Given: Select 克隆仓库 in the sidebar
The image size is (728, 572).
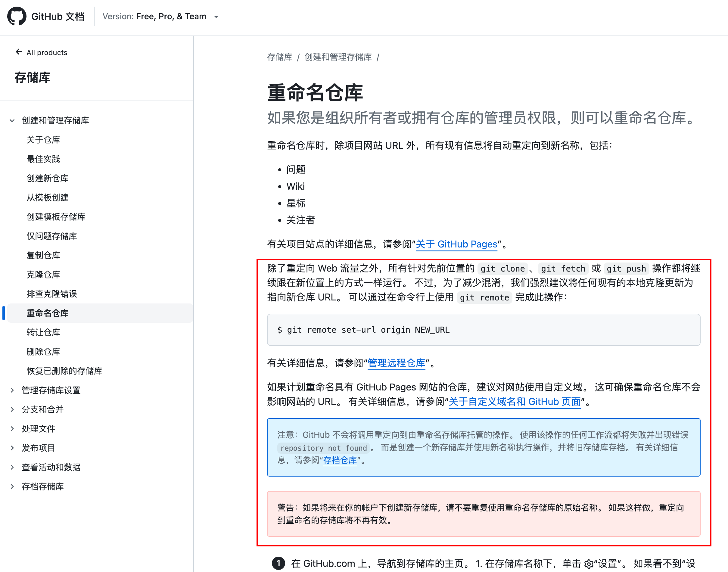Looking at the screenshot, I should pyautogui.click(x=43, y=275).
